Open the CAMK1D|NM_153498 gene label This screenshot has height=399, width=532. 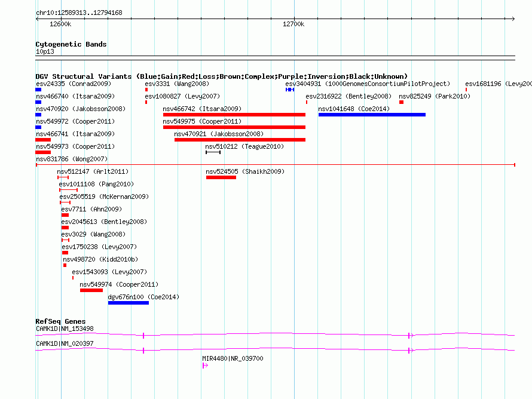click(65, 329)
